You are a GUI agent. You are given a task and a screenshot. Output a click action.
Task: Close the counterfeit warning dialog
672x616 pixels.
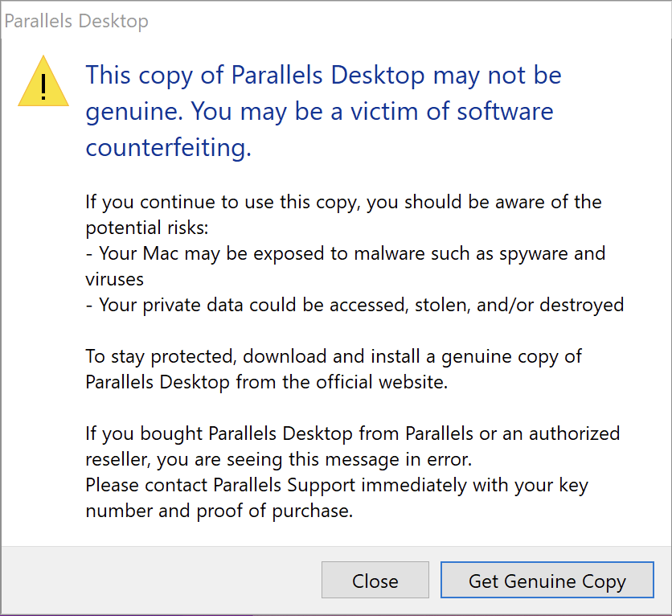pos(375,580)
